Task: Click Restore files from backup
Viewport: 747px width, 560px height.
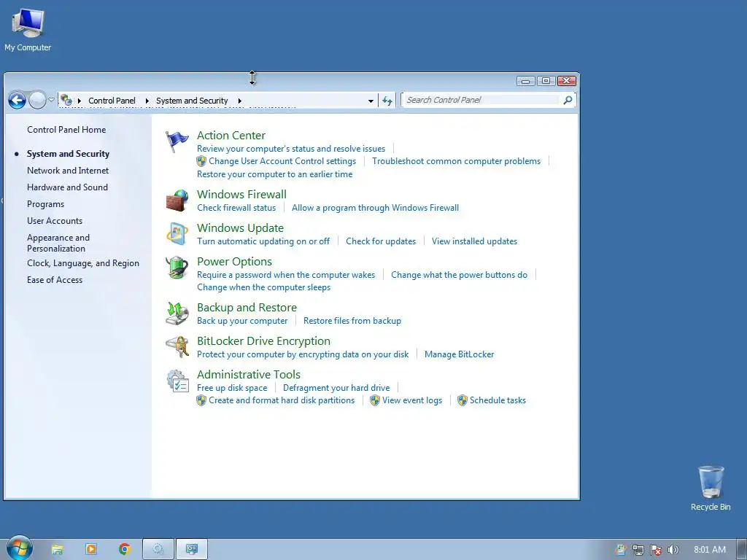Action: coord(352,321)
